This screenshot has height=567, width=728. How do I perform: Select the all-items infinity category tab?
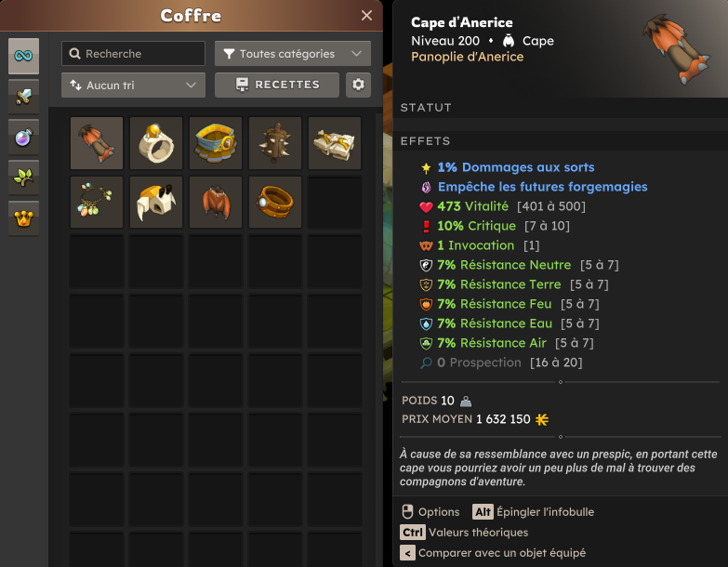pyautogui.click(x=23, y=56)
